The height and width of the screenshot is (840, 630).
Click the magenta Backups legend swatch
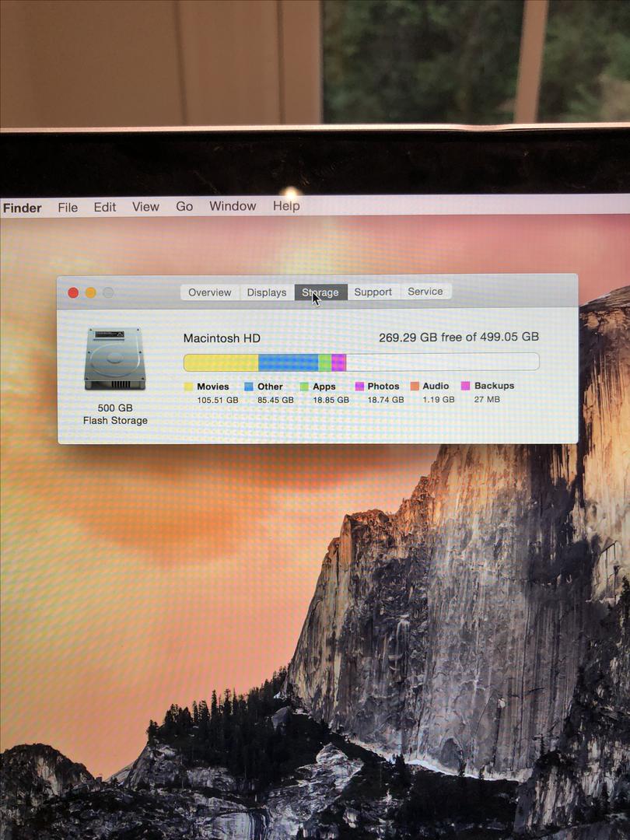click(x=466, y=386)
